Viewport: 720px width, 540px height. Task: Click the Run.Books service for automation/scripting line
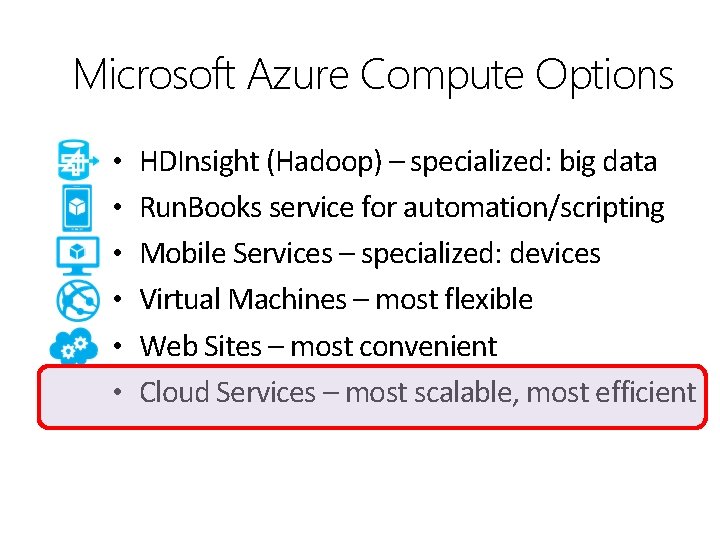click(402, 208)
